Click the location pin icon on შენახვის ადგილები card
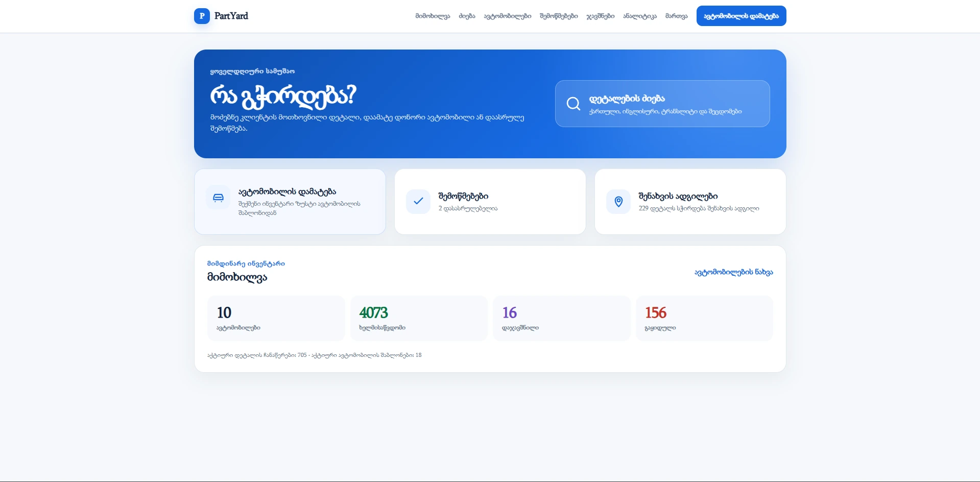Viewport: 980px width, 482px height. click(x=618, y=202)
